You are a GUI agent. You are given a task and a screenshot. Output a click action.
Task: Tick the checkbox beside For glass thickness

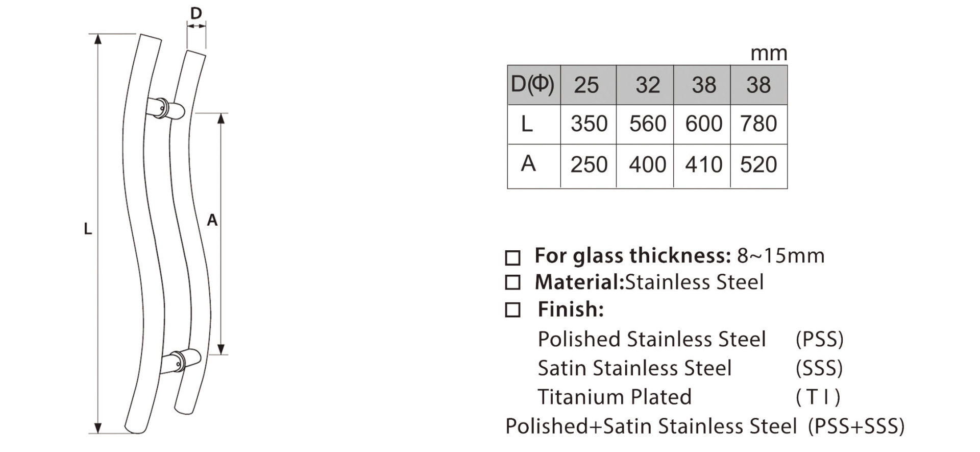[x=512, y=258]
